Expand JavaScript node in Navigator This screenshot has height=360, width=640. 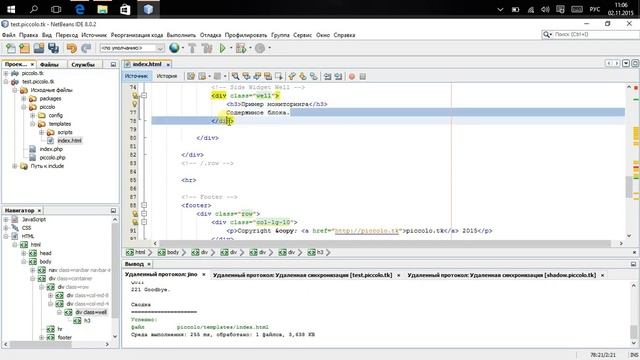click(6, 220)
